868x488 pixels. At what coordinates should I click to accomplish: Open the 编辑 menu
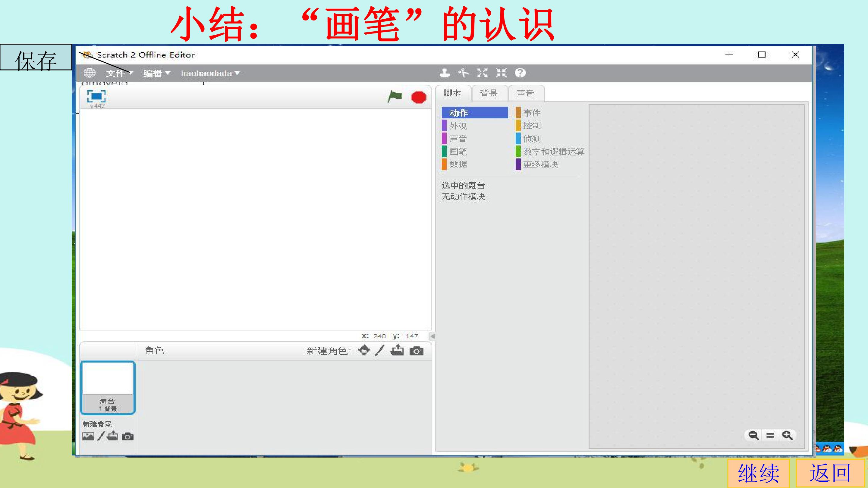(157, 73)
